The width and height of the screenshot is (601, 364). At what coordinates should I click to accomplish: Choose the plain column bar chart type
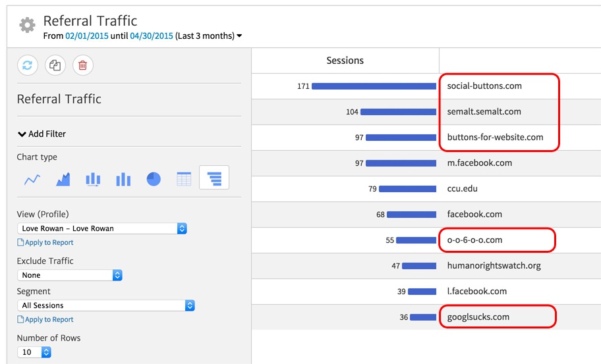click(123, 179)
